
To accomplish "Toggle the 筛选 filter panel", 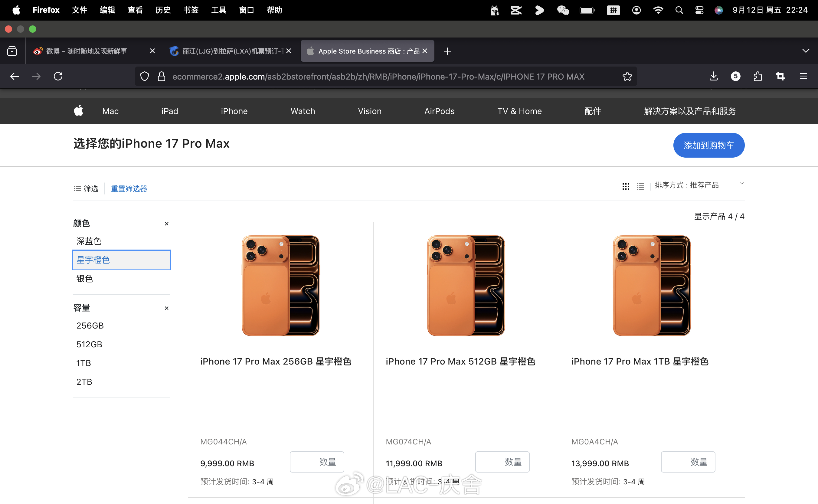I will pyautogui.click(x=86, y=189).
